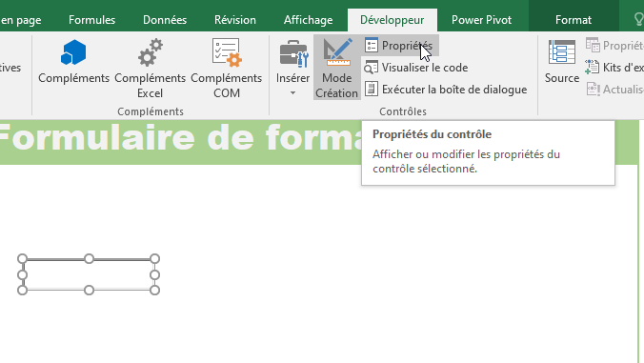This screenshot has height=363, width=644.
Task: Open Compléments Excel gears icon
Action: (x=150, y=52)
